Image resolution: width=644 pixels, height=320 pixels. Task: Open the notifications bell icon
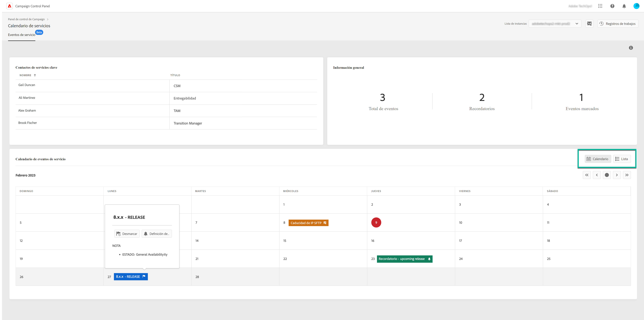coord(624,6)
